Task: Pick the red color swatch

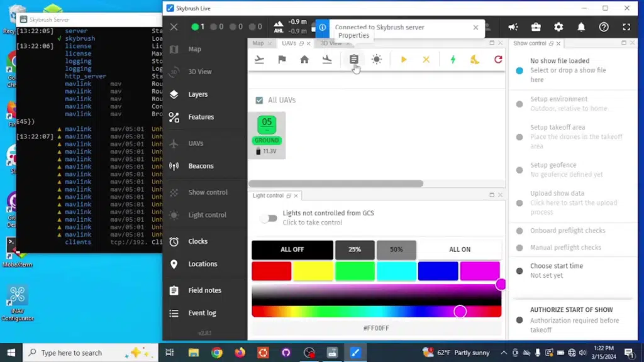Action: coord(272,271)
